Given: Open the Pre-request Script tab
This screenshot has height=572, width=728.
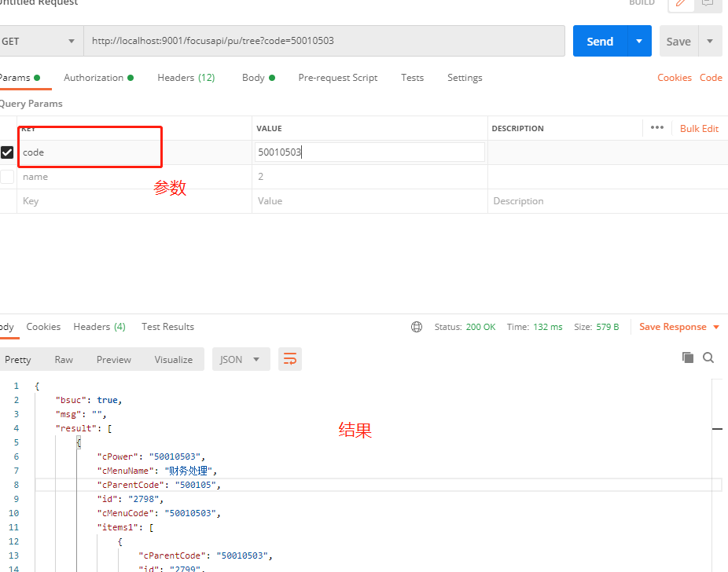Looking at the screenshot, I should click(x=337, y=78).
